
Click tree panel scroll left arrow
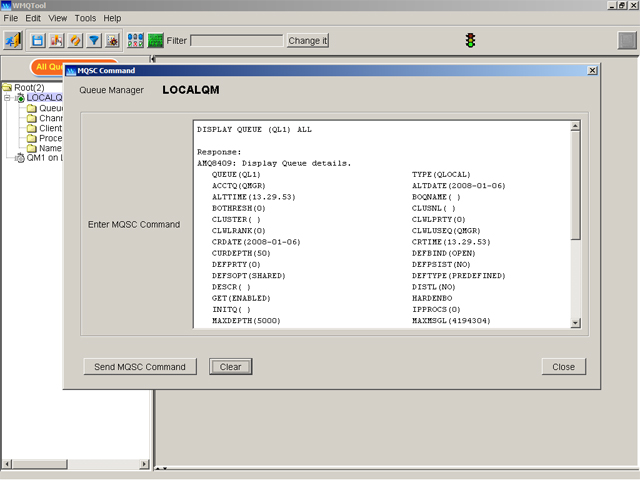7,464
